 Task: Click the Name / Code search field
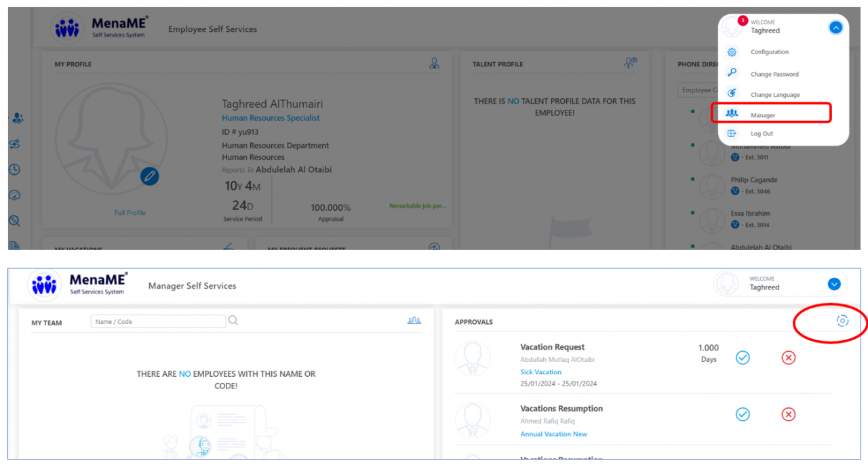tap(157, 322)
